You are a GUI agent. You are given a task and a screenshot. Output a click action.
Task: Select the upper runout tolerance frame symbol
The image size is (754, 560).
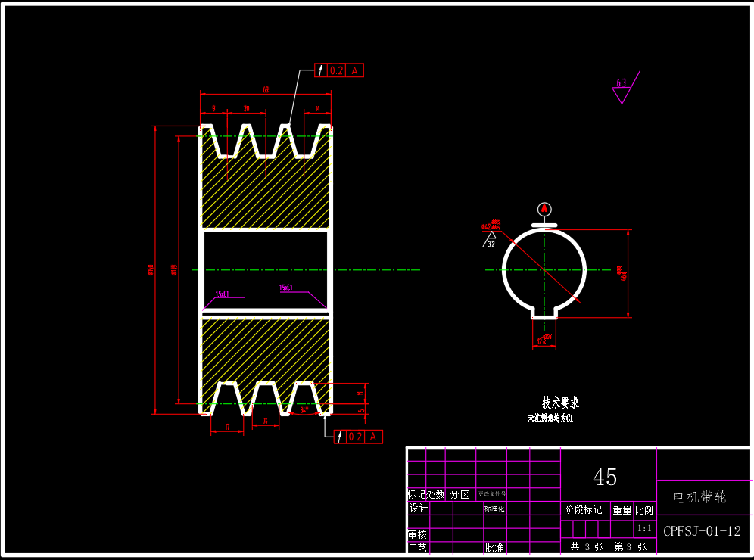tap(321, 70)
